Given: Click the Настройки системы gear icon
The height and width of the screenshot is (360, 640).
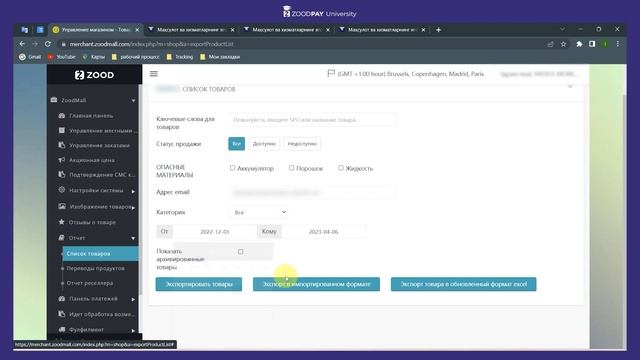Looking at the screenshot, I should 62,190.
